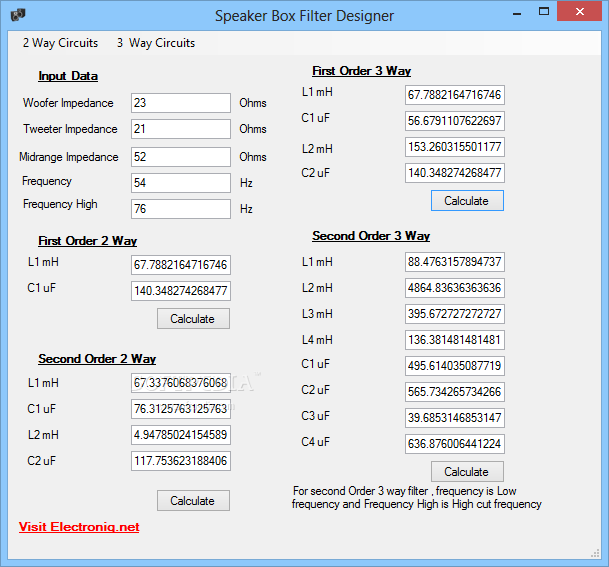Click the Second Order 2 Way heading
This screenshot has width=609, height=567.
click(97, 359)
